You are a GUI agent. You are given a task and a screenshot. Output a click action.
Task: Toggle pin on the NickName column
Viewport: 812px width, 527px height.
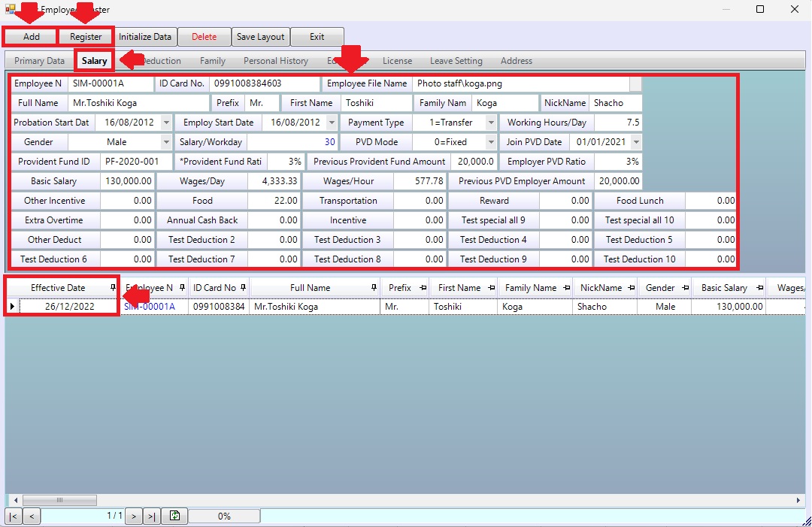click(x=630, y=288)
